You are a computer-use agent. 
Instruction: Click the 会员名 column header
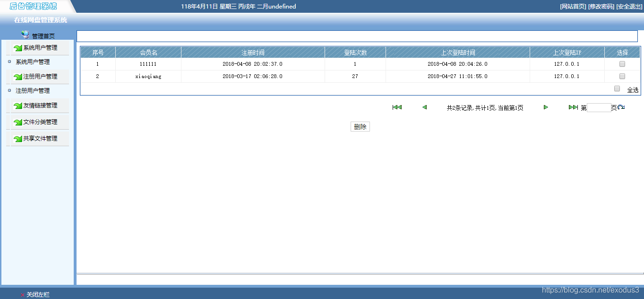[x=148, y=53]
